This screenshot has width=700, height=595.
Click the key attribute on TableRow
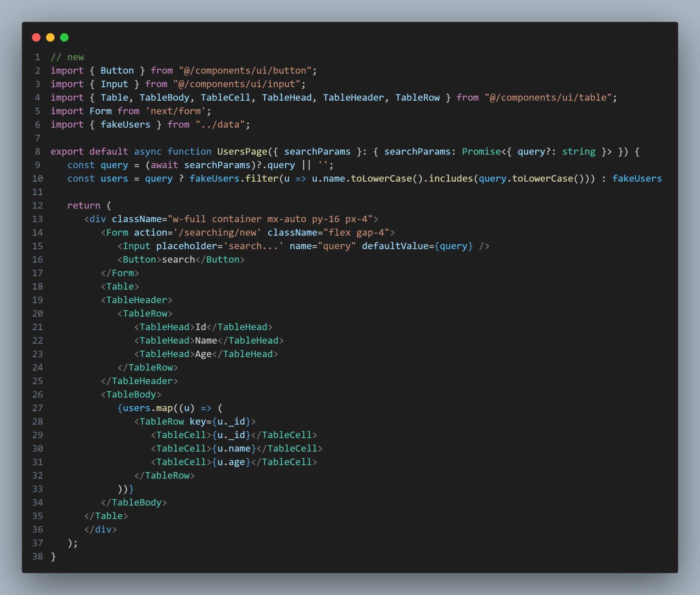coord(197,421)
